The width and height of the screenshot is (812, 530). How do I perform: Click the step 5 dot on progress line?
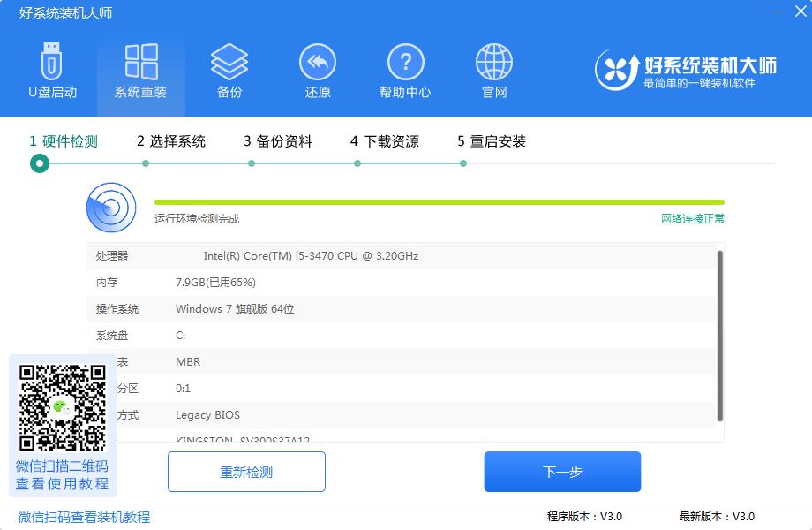pyautogui.click(x=463, y=163)
